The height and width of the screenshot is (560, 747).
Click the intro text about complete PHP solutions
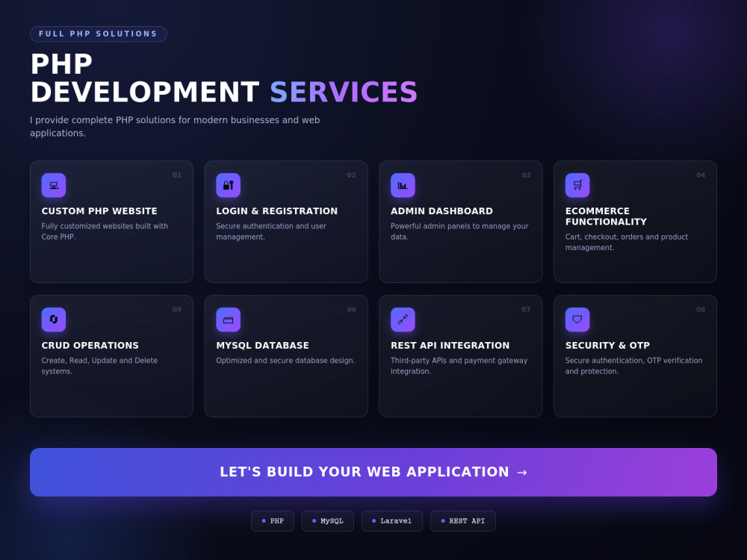[175, 127]
